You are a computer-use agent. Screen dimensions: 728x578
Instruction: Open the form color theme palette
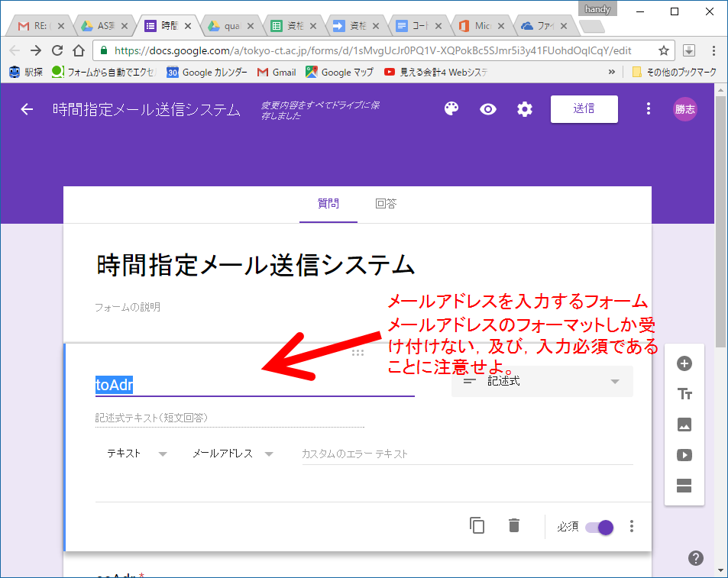click(451, 108)
